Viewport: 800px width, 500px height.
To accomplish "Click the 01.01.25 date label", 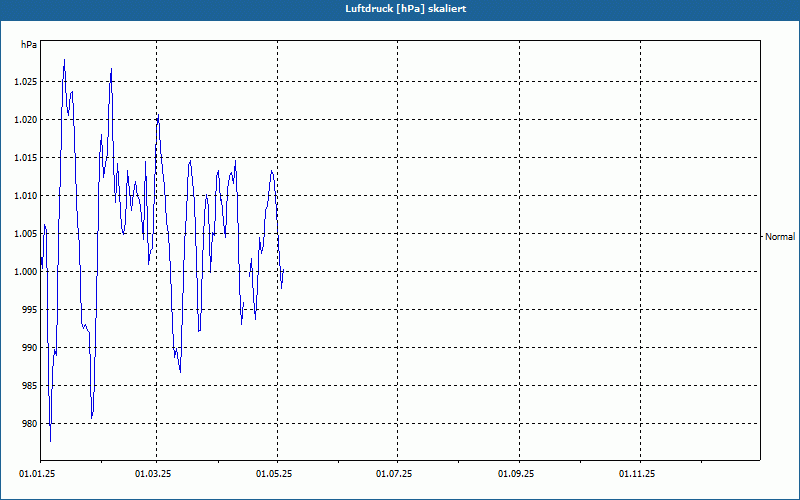I will (37, 474).
